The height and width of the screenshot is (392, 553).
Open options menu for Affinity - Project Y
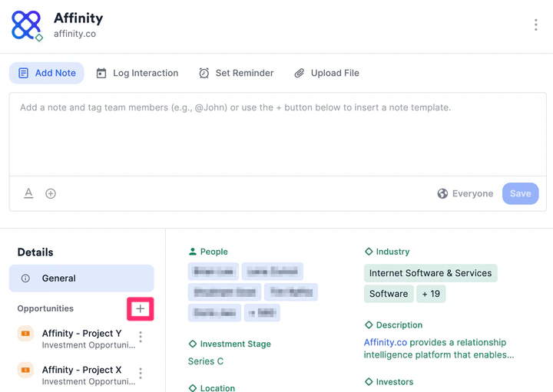141,337
